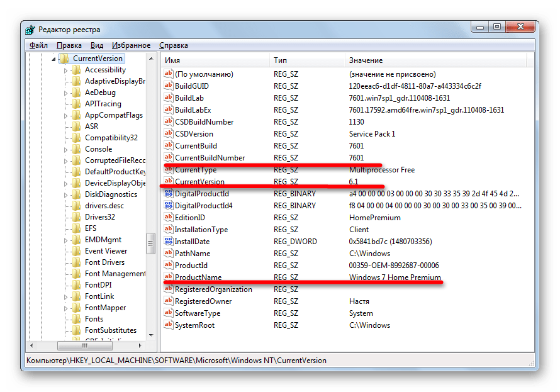Click the CurrentBuild string value icon

(x=168, y=145)
